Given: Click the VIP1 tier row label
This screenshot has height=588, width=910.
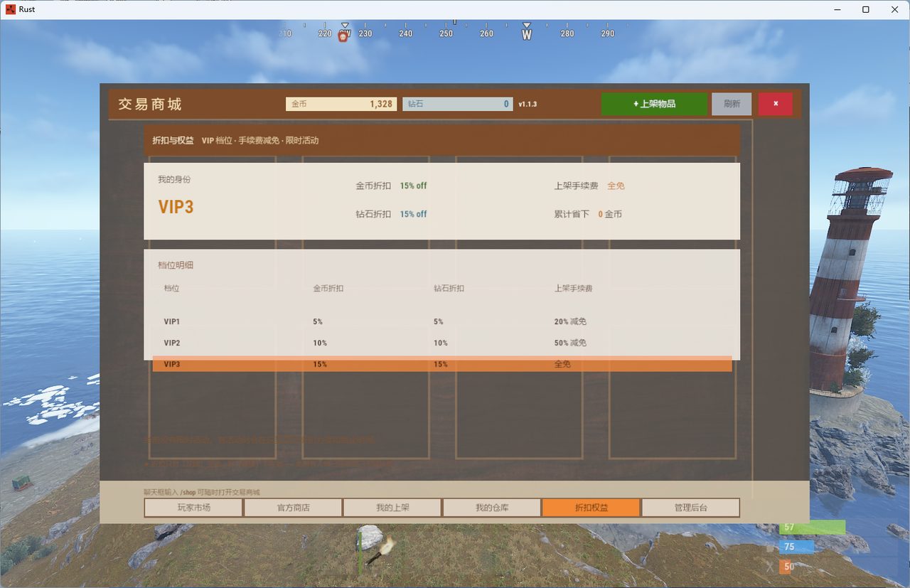Looking at the screenshot, I should 172,322.
